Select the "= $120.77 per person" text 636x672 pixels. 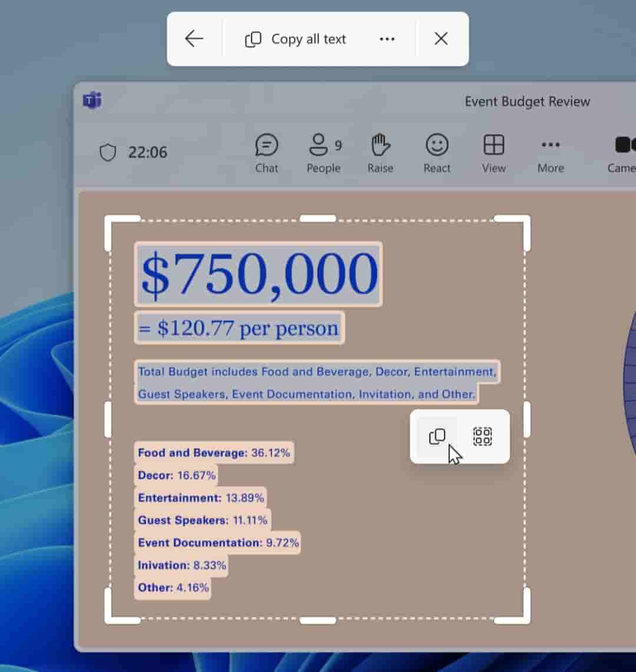pos(239,328)
